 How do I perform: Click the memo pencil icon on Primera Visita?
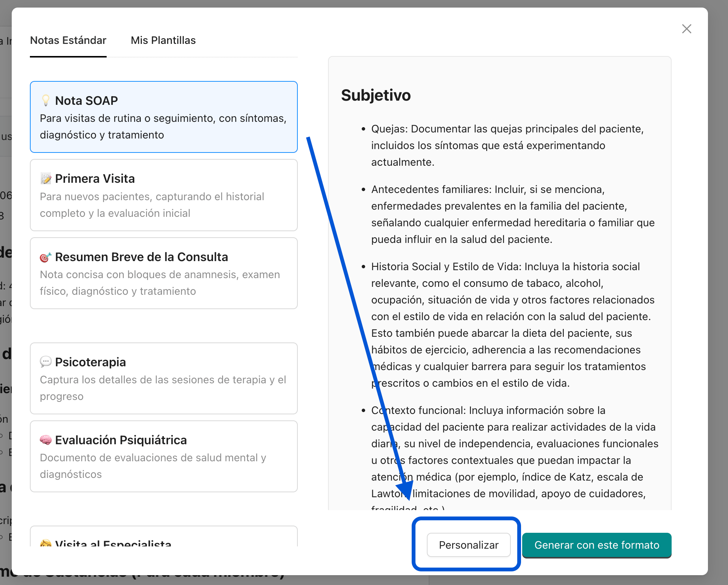point(46,179)
